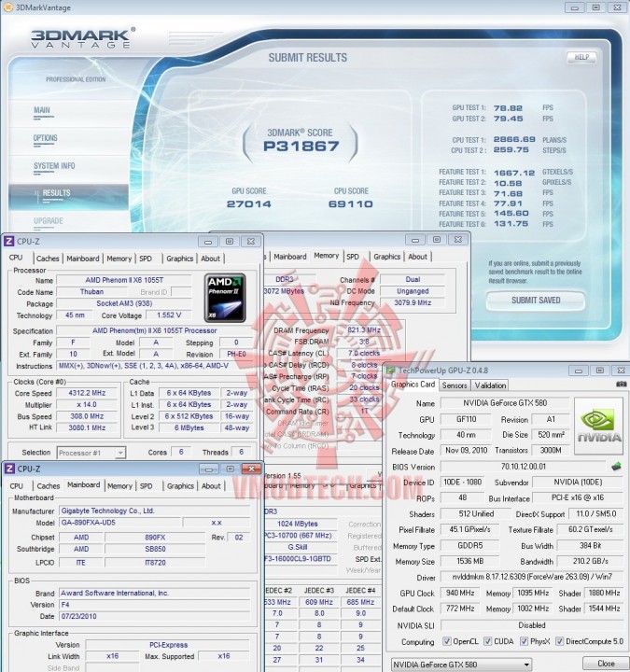This screenshot has width=630, height=672.
Task: Minimize the 3DMark Vantage window
Action: (574, 7)
